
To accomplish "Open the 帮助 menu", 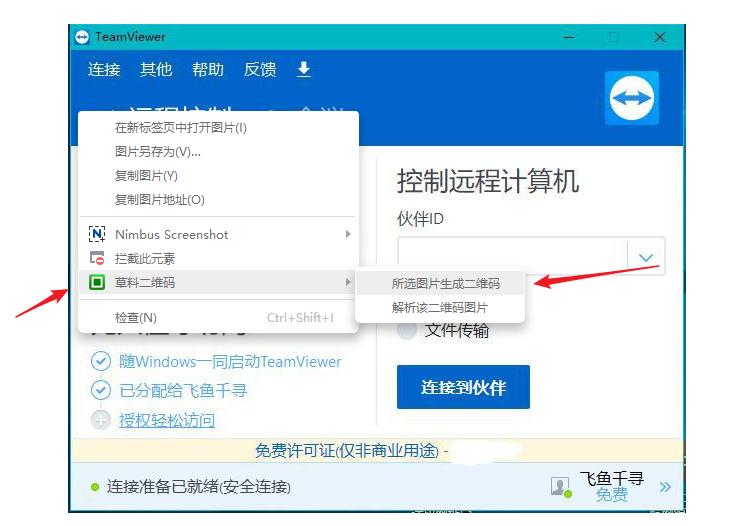I will [208, 69].
